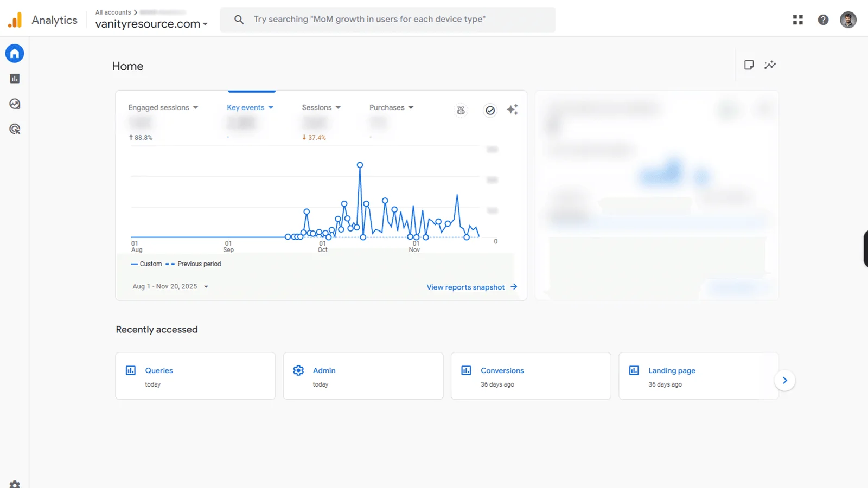
Task: Open the Aug 1 - Nov 20, 2025 date range
Action: (x=170, y=286)
